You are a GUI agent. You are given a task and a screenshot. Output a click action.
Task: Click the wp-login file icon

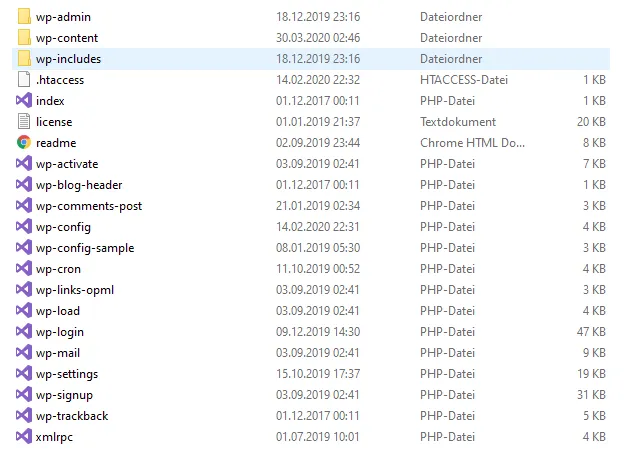tap(24, 331)
